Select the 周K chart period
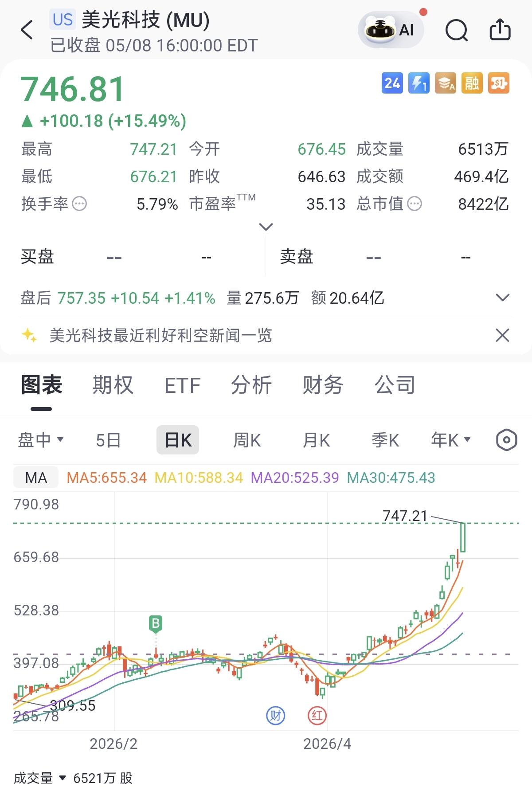 pos(247,440)
